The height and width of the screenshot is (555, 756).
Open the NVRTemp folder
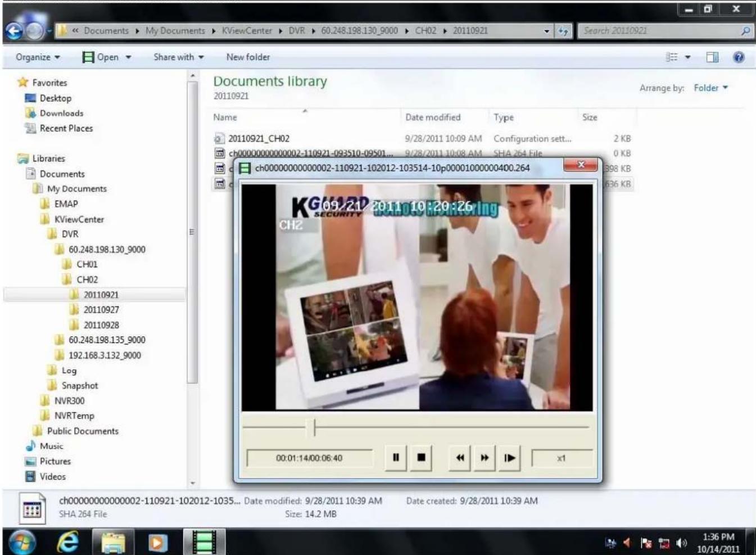74,416
